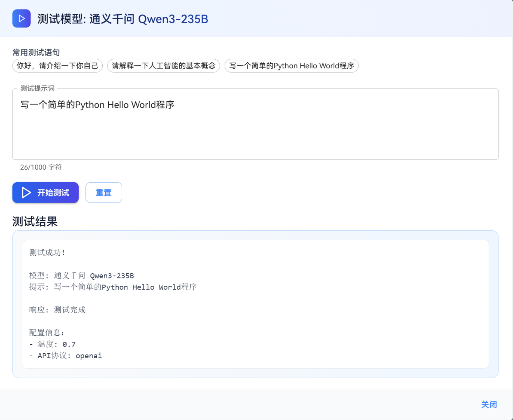Click the '响应: 测试完成' result line
This screenshot has height=420, width=513.
(57, 310)
